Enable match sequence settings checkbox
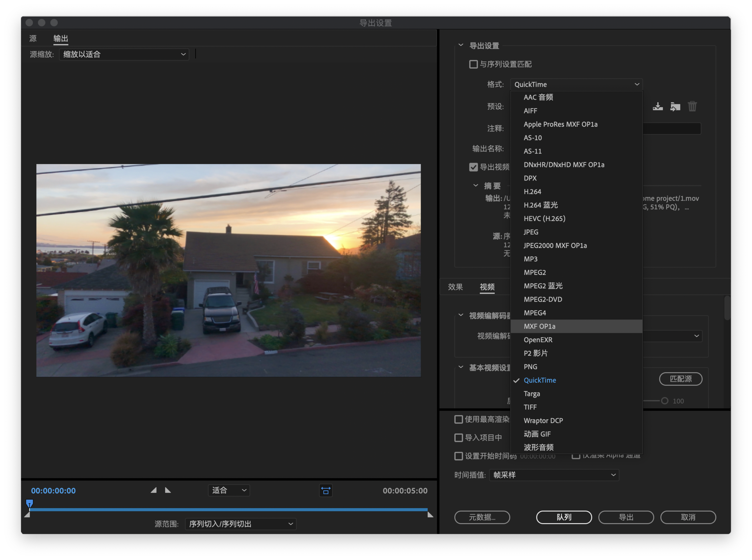The height and width of the screenshot is (560, 752). [473, 64]
